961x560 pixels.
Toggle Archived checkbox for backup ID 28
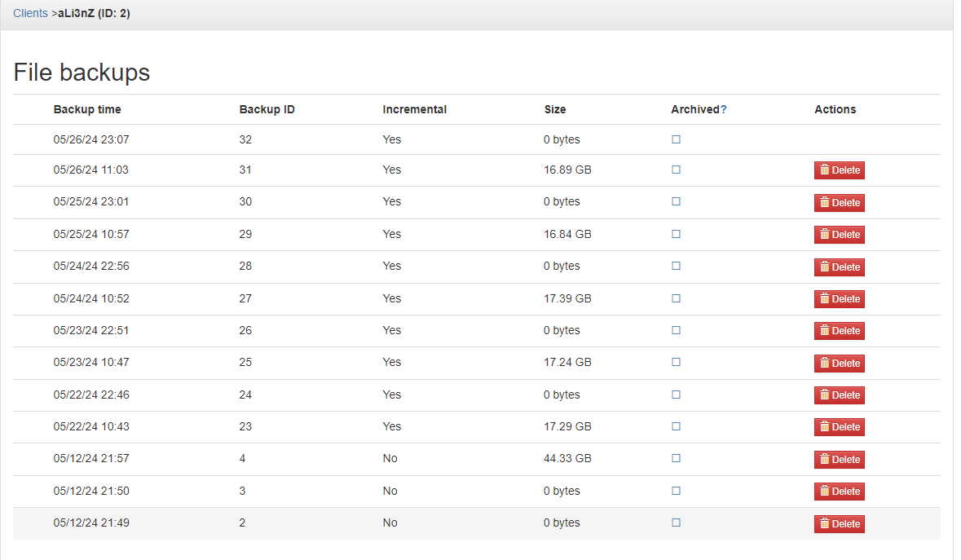[x=676, y=266]
